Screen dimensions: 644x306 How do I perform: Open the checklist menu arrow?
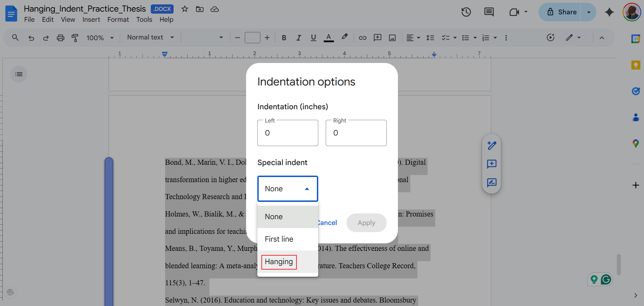tap(455, 38)
